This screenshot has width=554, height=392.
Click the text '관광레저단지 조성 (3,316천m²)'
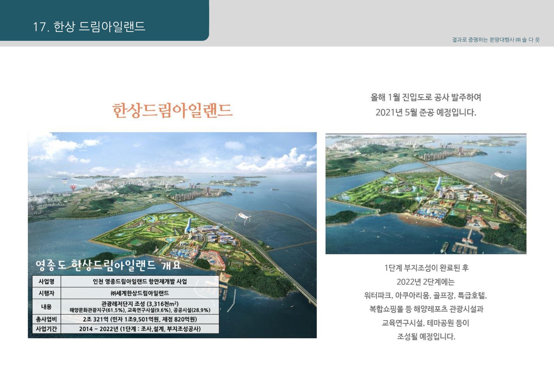pos(140,304)
